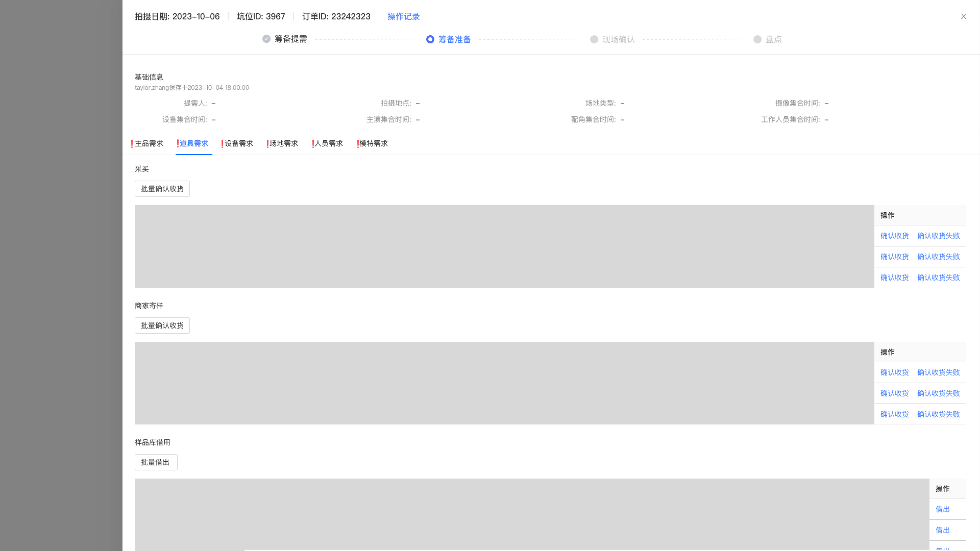Click the 筹备提需 completed step icon
The image size is (980, 551).
click(x=266, y=39)
